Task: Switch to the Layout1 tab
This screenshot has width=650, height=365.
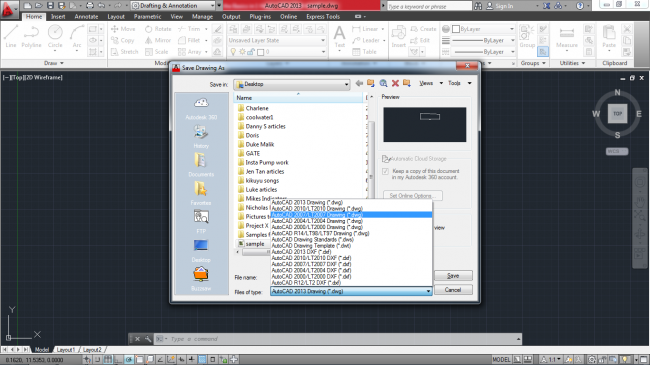Action: [65, 350]
